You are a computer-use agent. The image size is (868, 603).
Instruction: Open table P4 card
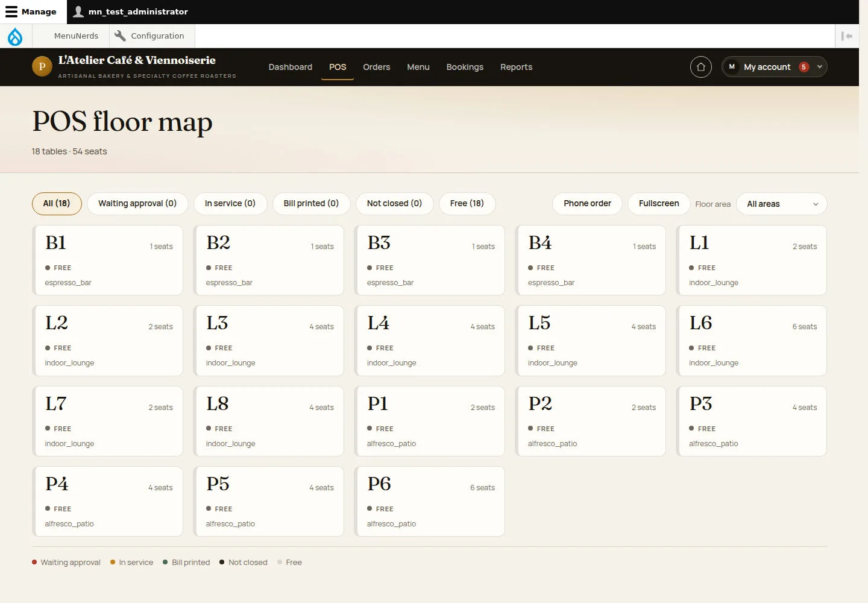(108, 502)
